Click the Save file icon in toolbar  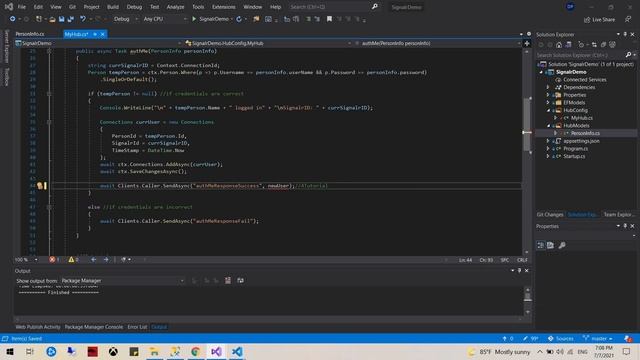click(61, 19)
